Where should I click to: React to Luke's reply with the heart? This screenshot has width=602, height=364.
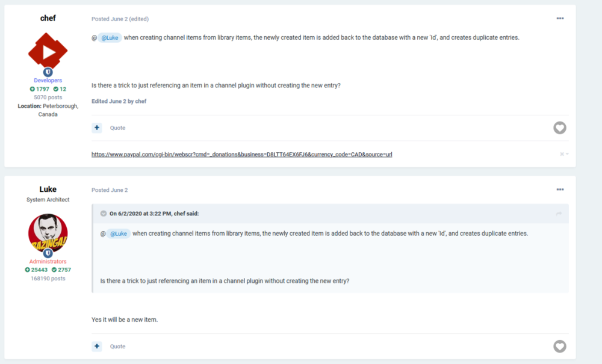(x=560, y=346)
